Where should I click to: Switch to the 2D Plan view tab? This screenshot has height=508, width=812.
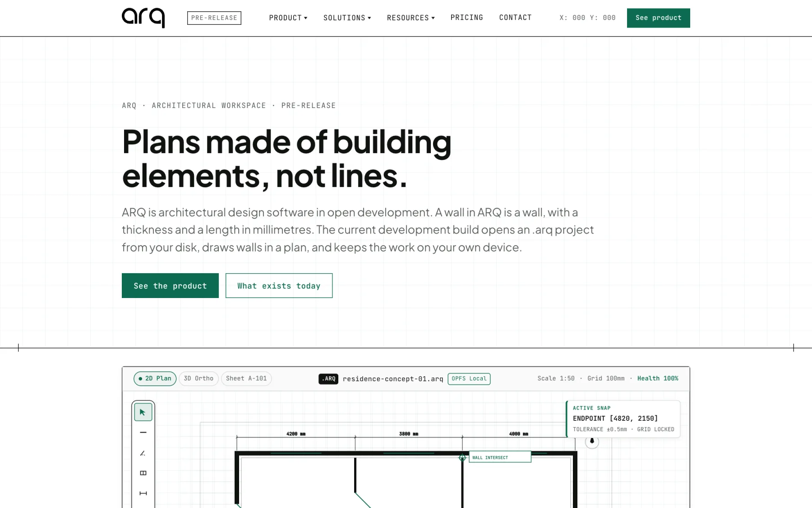click(155, 378)
